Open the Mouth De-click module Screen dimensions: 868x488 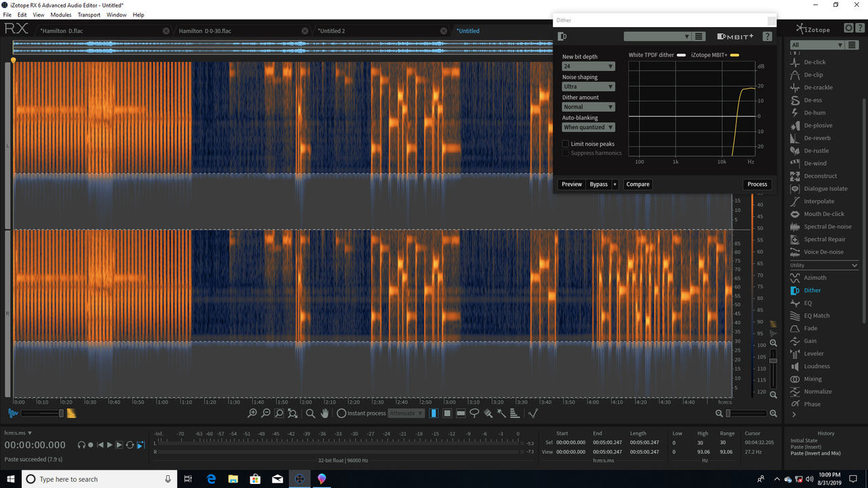[818, 214]
